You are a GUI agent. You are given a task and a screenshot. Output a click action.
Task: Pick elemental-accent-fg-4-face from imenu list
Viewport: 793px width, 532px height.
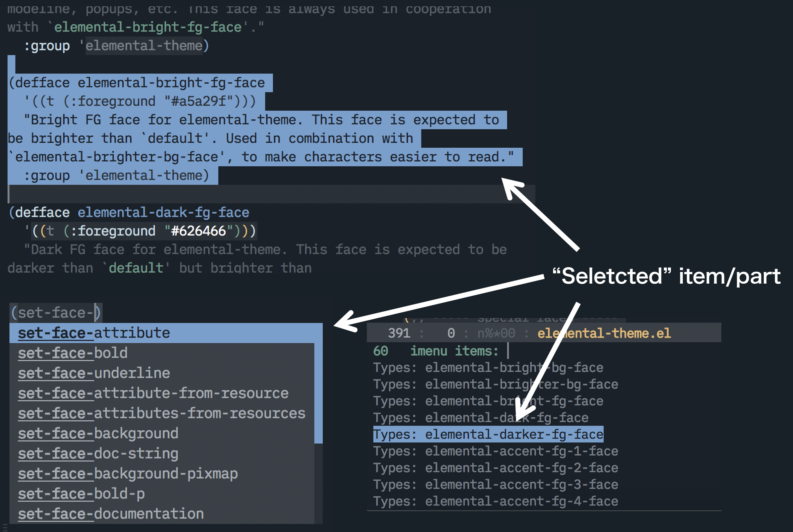point(496,501)
